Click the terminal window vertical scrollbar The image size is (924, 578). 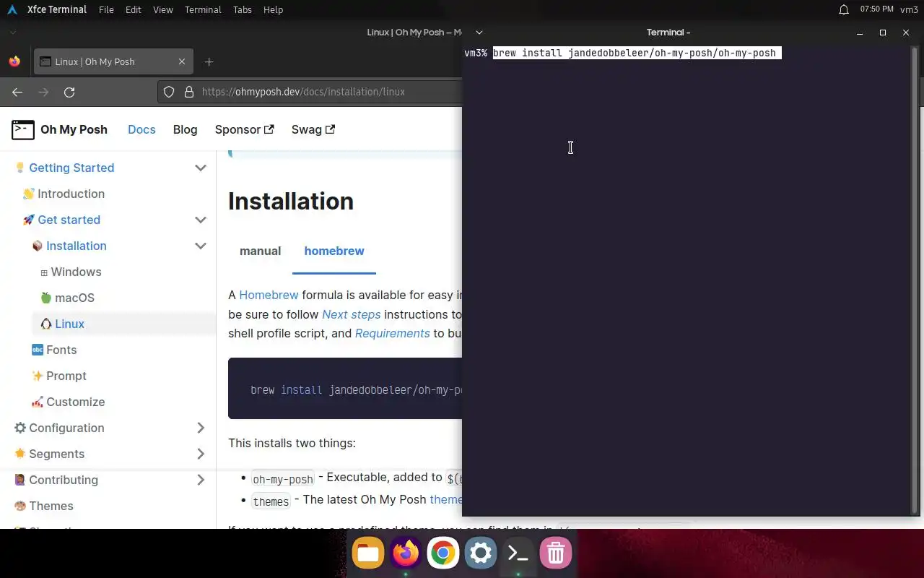[x=915, y=279]
